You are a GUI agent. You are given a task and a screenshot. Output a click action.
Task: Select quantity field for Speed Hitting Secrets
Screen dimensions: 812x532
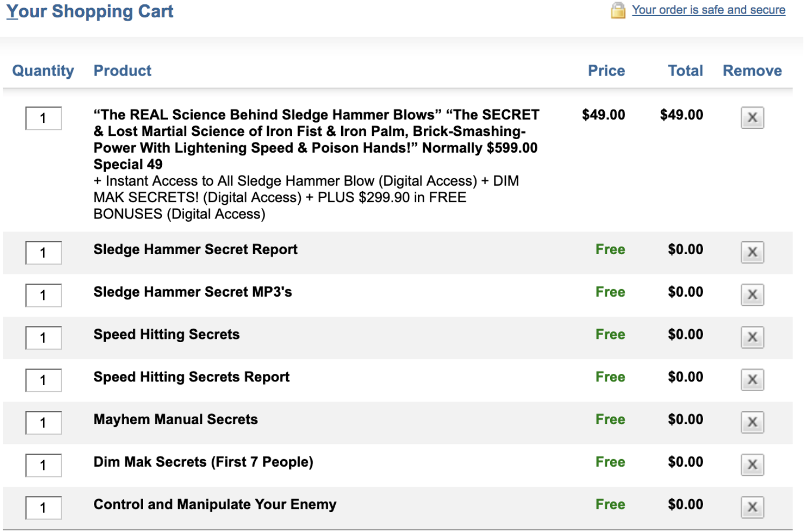point(44,338)
